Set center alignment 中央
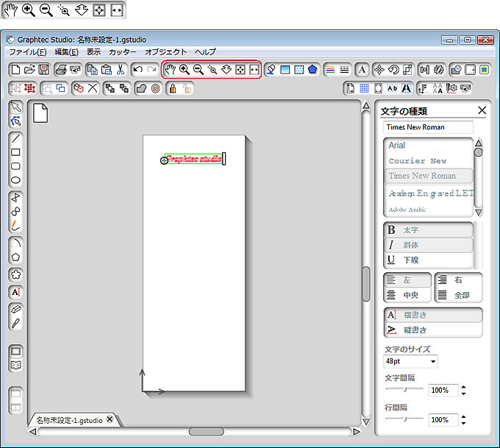This screenshot has height=448, width=500. pos(407,295)
